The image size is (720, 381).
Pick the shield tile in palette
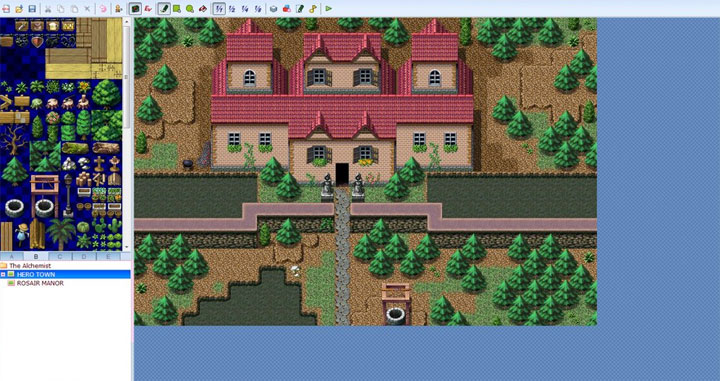[x=37, y=42]
